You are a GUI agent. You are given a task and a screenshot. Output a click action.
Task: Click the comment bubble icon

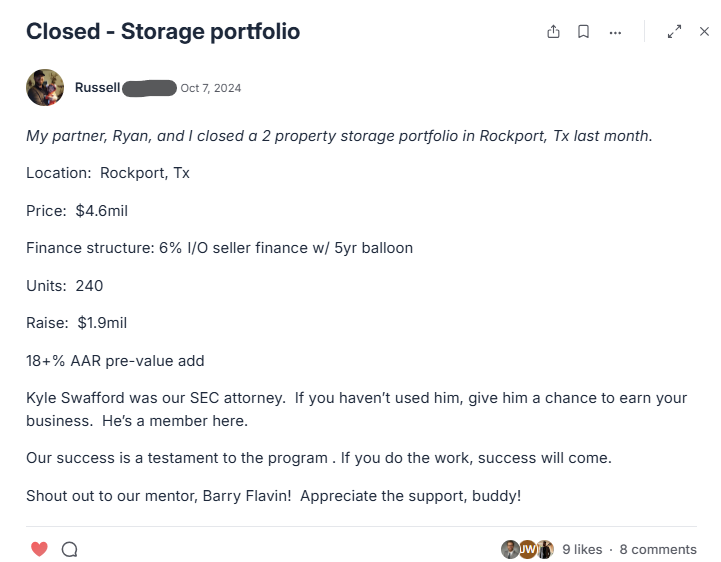point(69,549)
